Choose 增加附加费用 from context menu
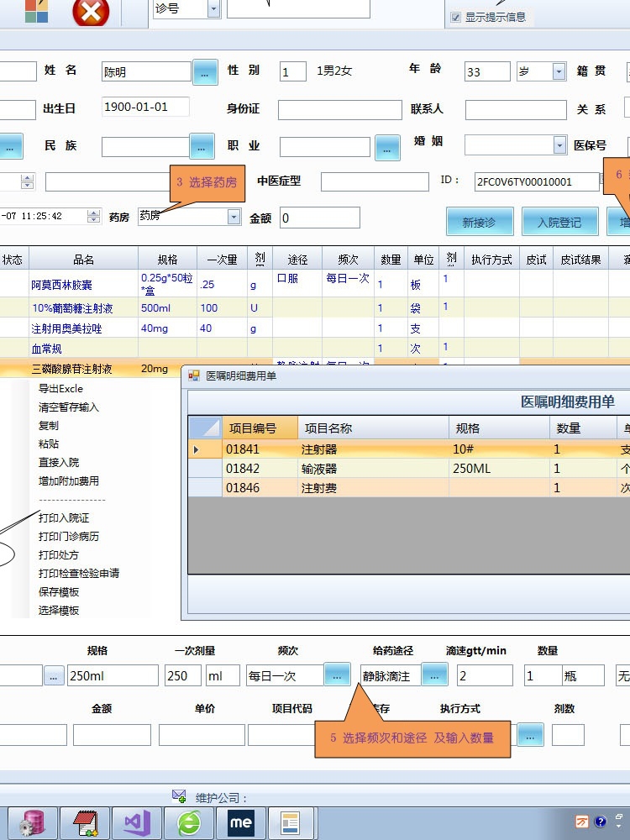Screen dimensions: 630x840 pyautogui.click(x=69, y=480)
